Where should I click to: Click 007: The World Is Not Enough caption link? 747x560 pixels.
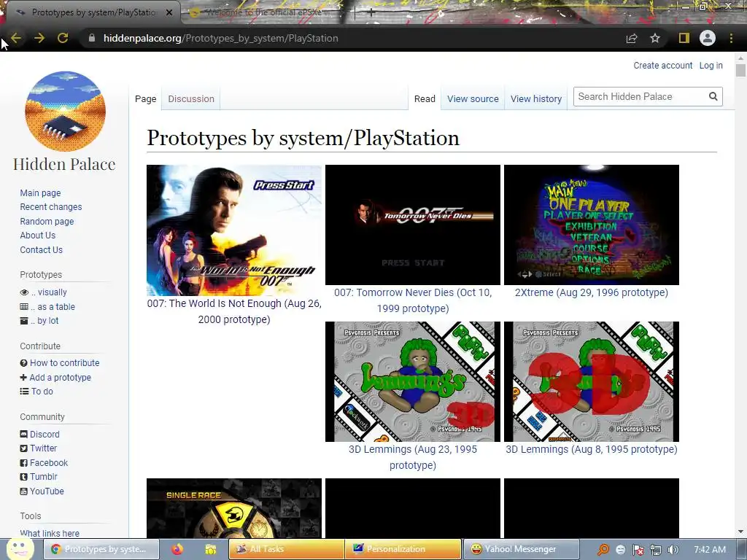pos(234,311)
